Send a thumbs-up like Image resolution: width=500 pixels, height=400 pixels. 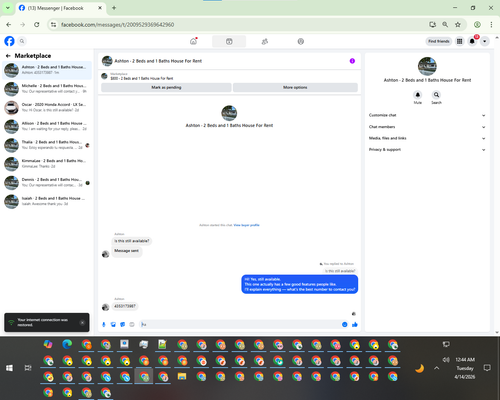pos(355,324)
